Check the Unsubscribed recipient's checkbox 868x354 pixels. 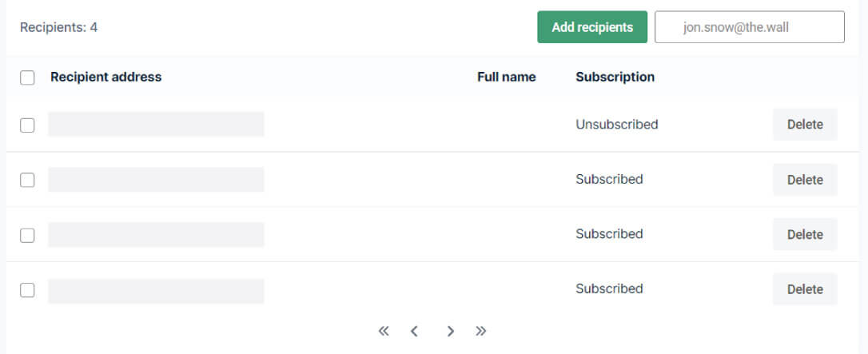point(27,125)
